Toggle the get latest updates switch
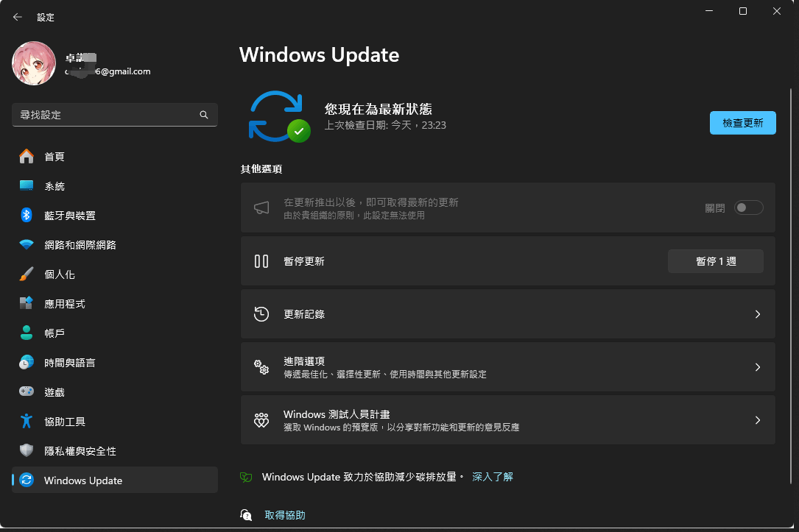799x532 pixels. pyautogui.click(x=748, y=208)
